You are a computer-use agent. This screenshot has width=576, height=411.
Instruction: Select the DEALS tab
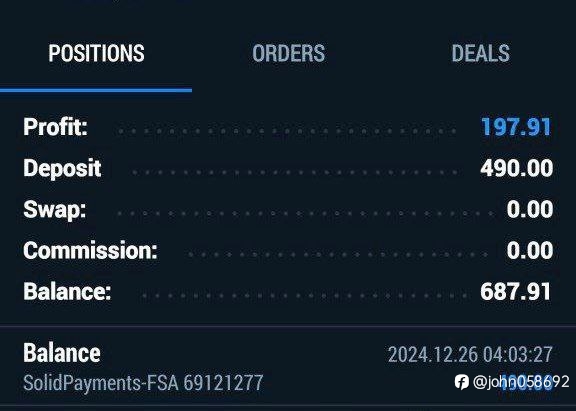click(480, 53)
